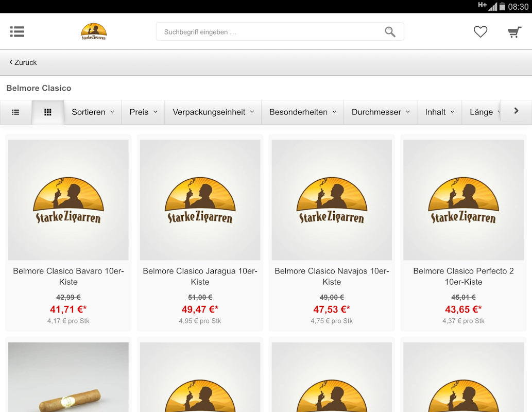Click the struck-through 42,99 € price
Screen dimensions: 532x412
(x=68, y=297)
